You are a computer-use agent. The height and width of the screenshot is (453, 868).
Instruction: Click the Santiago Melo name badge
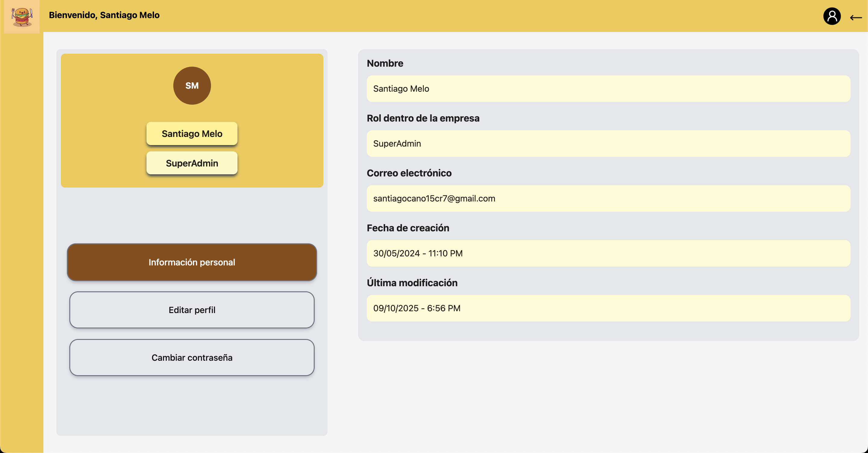[x=192, y=134]
